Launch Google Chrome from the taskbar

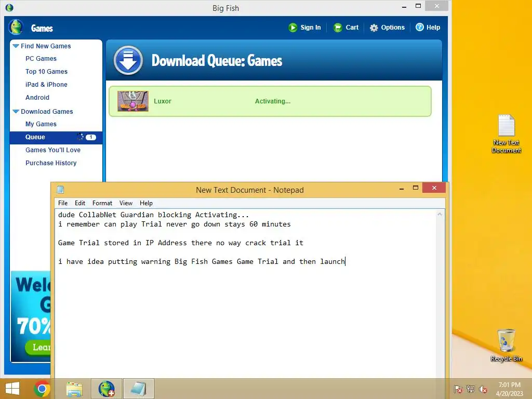(42, 389)
